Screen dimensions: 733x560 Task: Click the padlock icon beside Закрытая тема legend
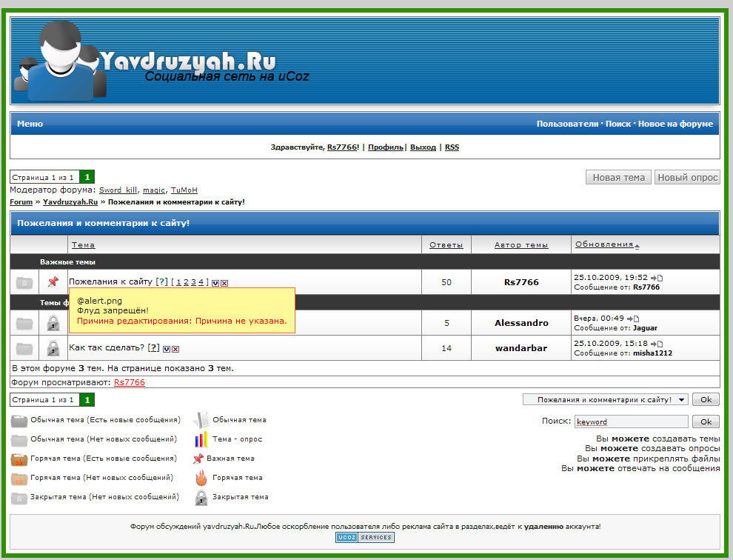(x=201, y=498)
